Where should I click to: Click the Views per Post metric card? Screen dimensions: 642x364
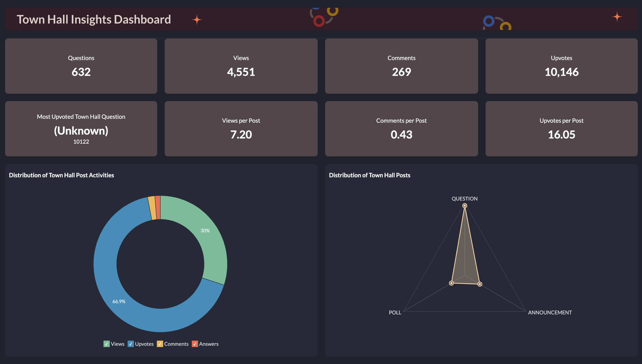241,129
